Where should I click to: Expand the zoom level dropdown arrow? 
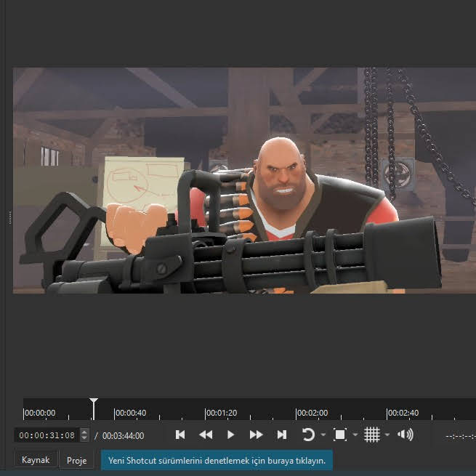coord(355,435)
